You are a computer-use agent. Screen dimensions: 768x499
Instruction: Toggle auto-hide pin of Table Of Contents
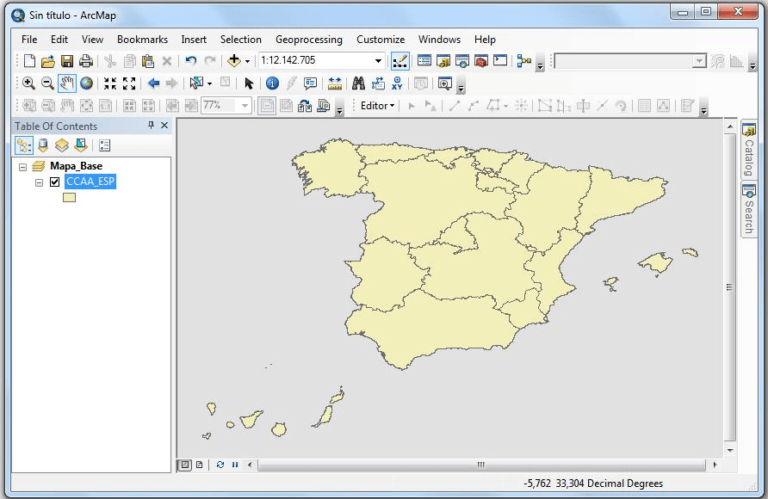[x=151, y=125]
